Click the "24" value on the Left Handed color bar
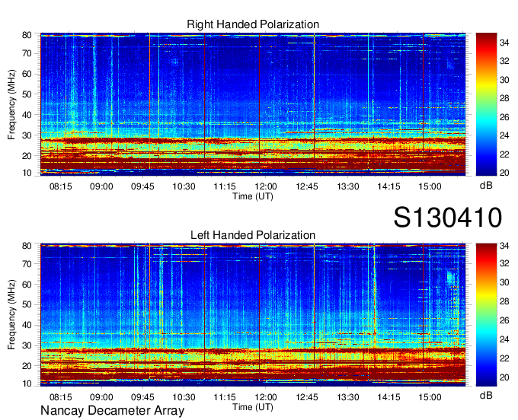The width and height of the screenshot is (518, 420). [x=504, y=339]
